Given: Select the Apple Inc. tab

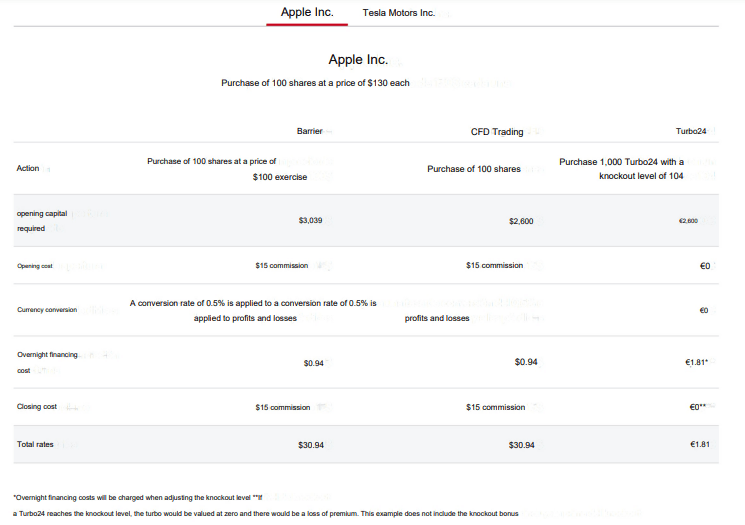Looking at the screenshot, I should 307,12.
